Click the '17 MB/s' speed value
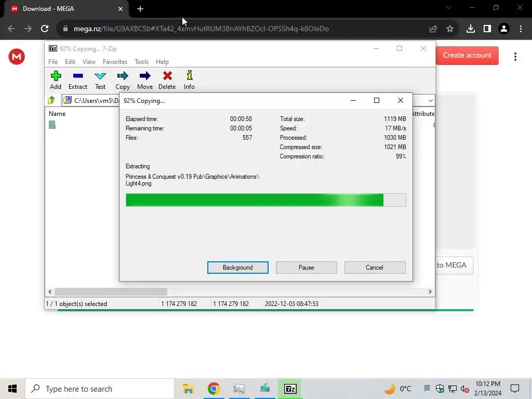The image size is (532, 399). (x=395, y=128)
